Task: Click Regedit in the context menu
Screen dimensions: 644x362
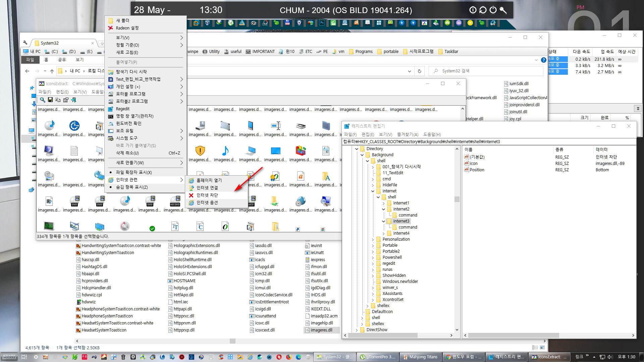Action: point(146,109)
